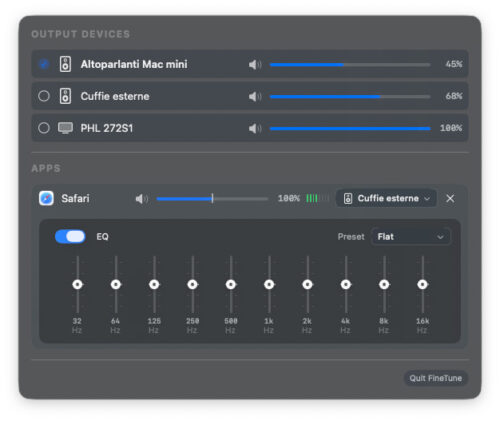This screenshot has width=500, height=421.
Task: Toggle the EQ switch off
Action: (x=70, y=237)
